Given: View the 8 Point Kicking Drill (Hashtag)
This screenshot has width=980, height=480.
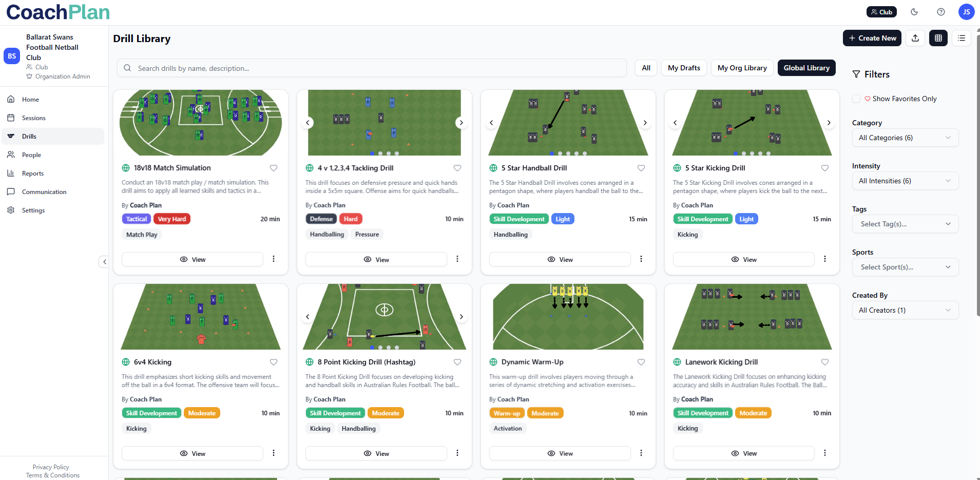Looking at the screenshot, I should (x=376, y=453).
